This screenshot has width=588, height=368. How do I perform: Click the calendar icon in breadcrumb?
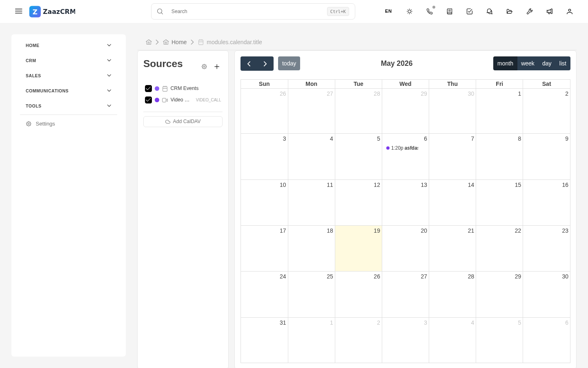click(x=201, y=42)
